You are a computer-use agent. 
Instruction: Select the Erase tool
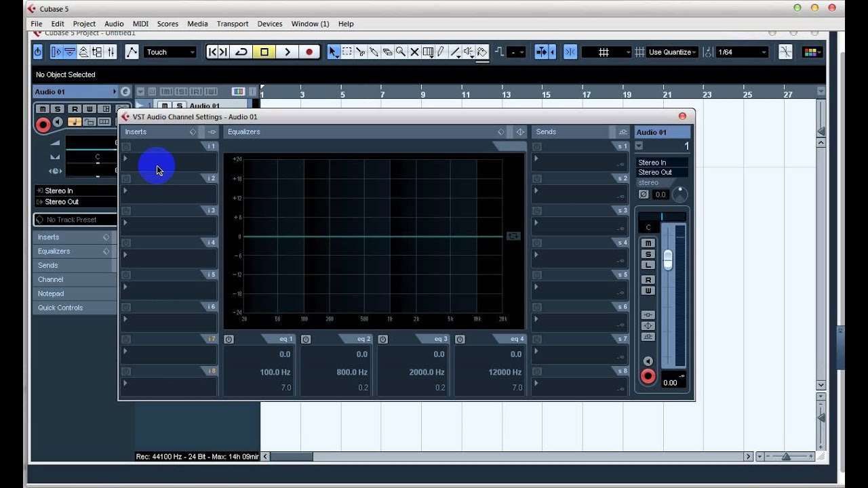click(387, 52)
